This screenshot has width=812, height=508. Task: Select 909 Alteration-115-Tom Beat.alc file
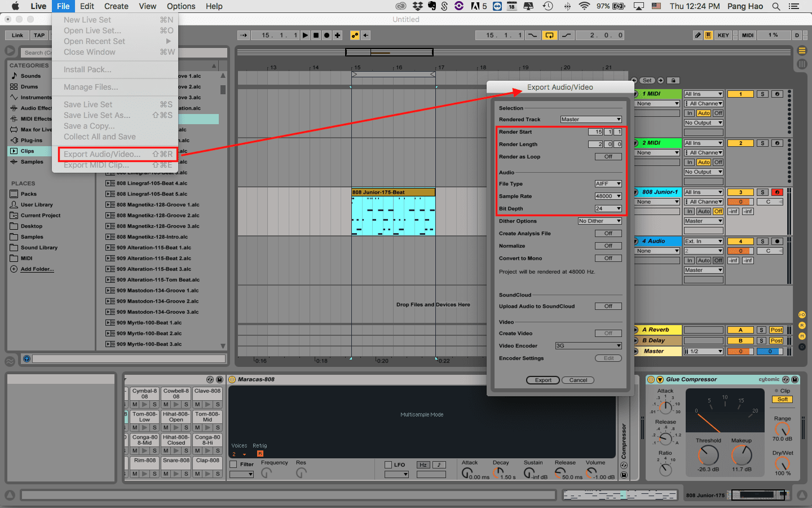(158, 279)
